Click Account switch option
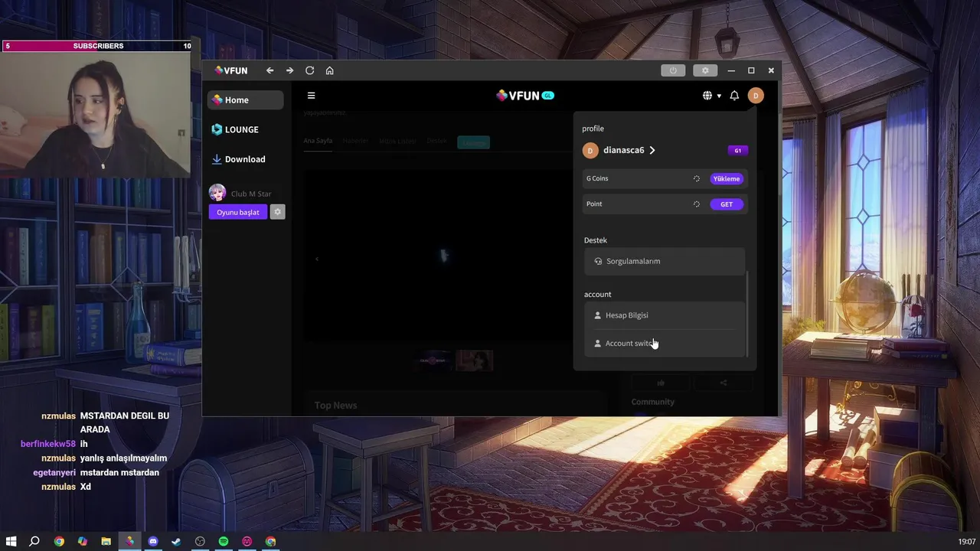 [665, 343]
